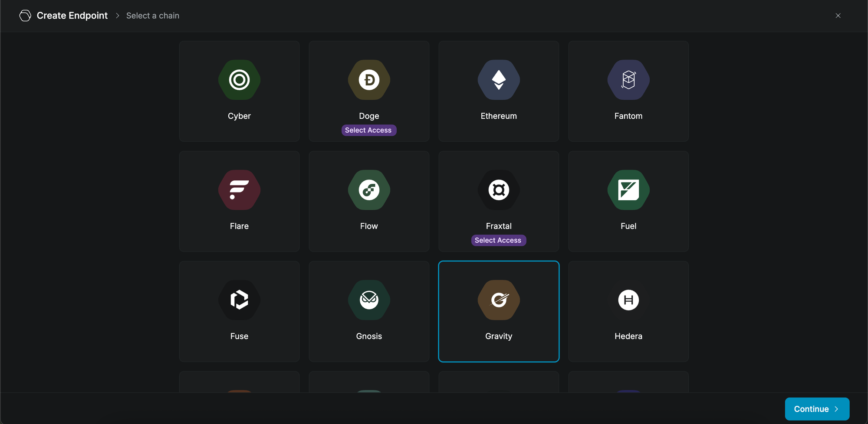868x424 pixels.
Task: Click the QuickNode logo in header
Action: (x=25, y=16)
